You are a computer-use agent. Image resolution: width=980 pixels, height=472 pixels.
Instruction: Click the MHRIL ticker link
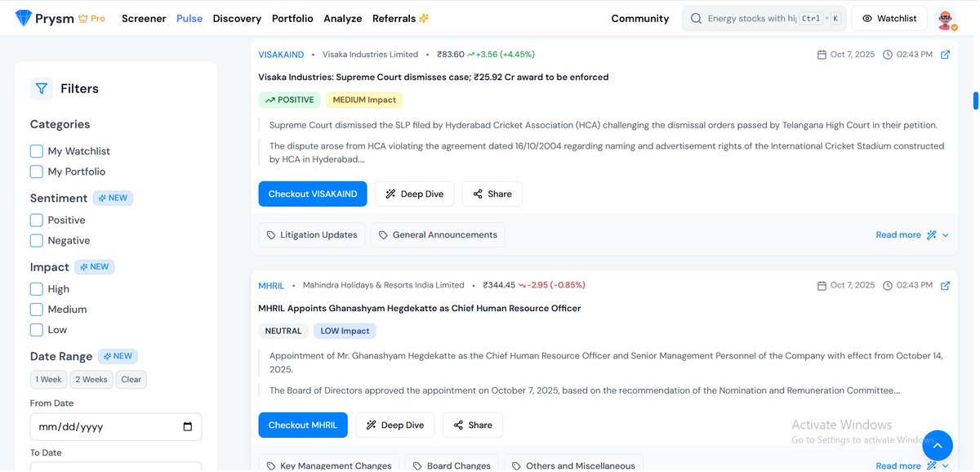271,286
